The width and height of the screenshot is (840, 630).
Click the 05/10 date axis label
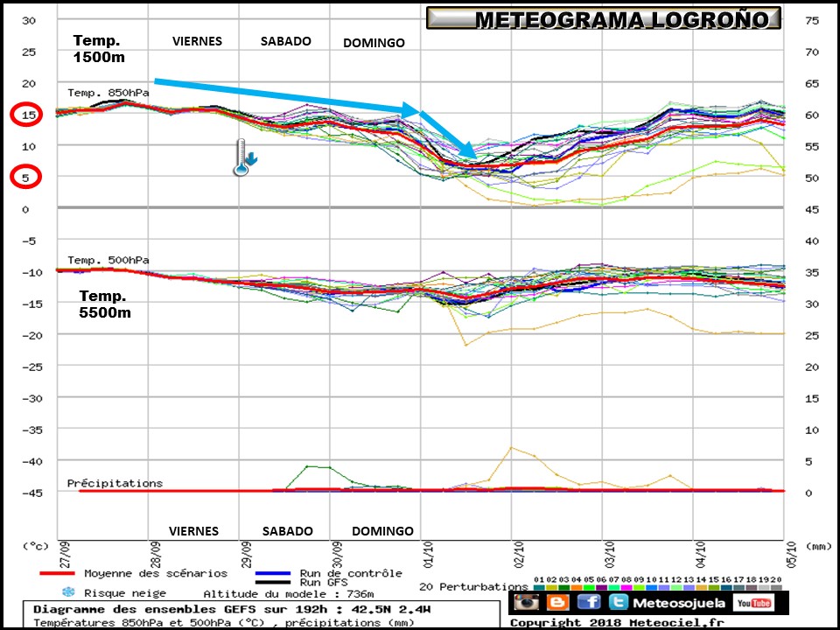tap(792, 555)
